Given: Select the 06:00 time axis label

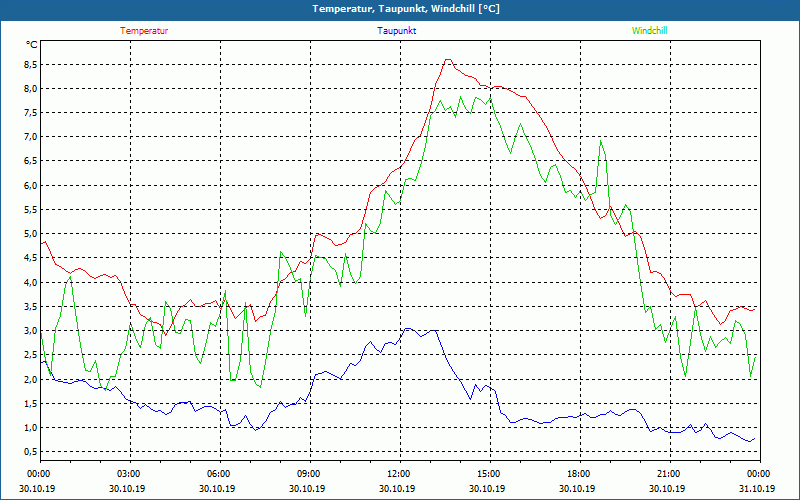Looking at the screenshot, I should tap(219, 474).
